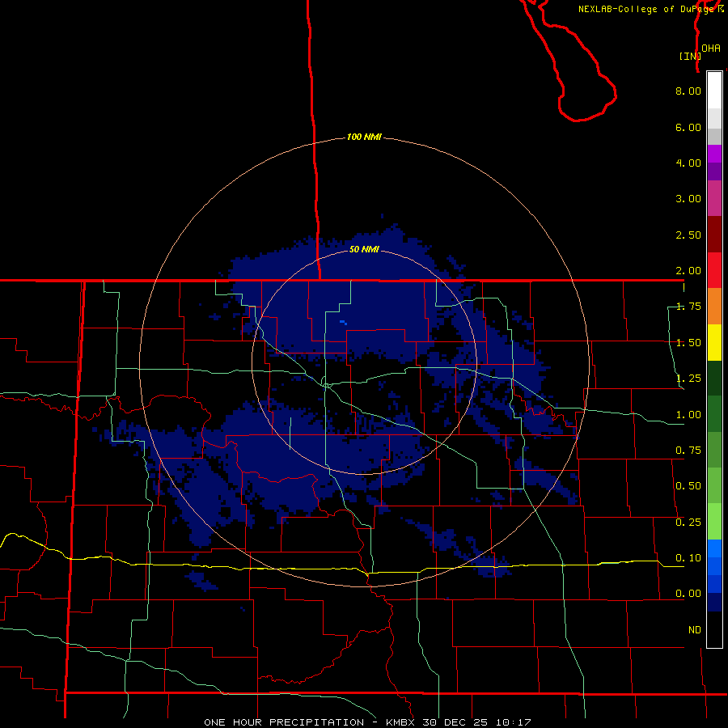Click the 0.00 legend value
Image resolution: width=728 pixels, height=728 pixels.
click(688, 594)
